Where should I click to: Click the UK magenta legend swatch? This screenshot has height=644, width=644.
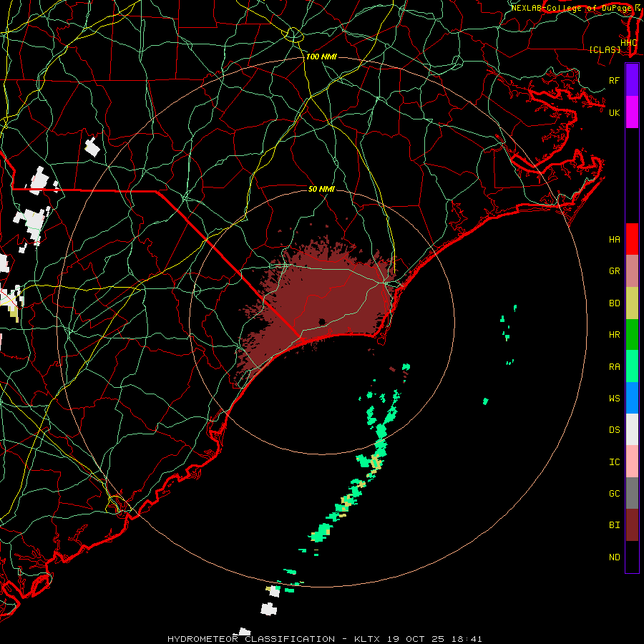pyautogui.click(x=632, y=112)
